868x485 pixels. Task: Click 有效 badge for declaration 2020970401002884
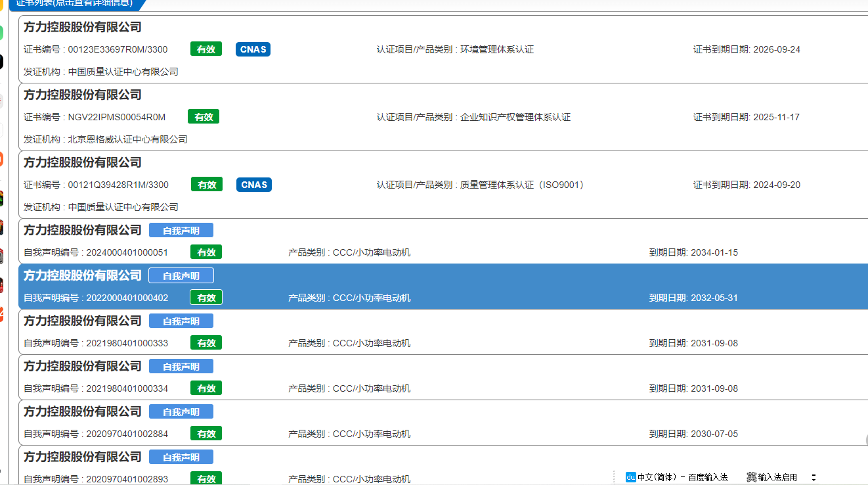pos(206,434)
